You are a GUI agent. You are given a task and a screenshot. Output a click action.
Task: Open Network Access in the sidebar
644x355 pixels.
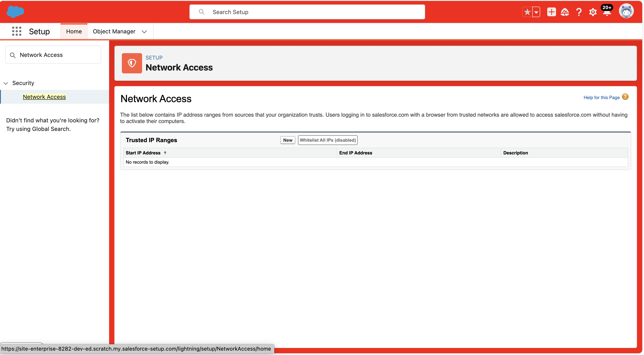44,97
